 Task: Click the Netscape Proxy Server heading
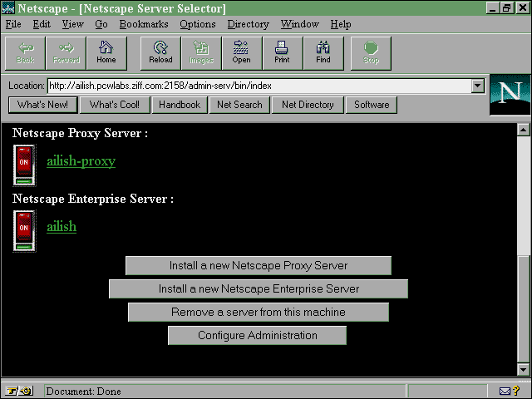[x=80, y=133]
